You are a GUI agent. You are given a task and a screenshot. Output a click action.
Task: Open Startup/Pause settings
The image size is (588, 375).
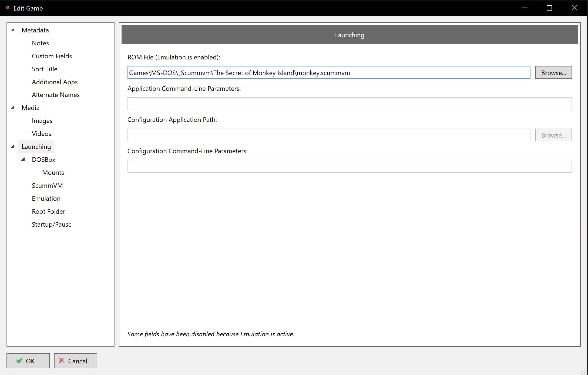click(x=52, y=224)
